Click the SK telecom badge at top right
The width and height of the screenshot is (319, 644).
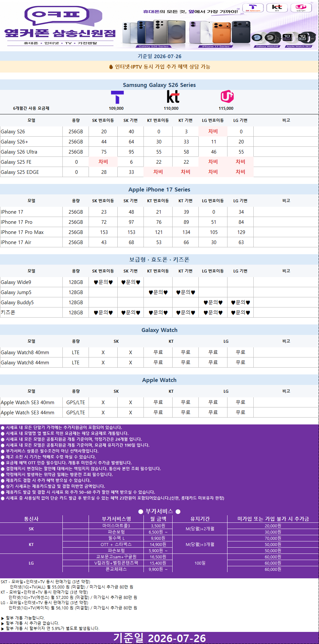tap(253, 8)
